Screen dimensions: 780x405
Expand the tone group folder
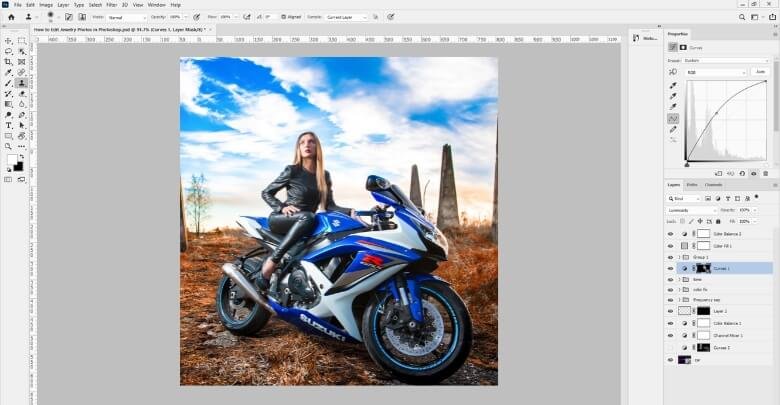tap(679, 280)
